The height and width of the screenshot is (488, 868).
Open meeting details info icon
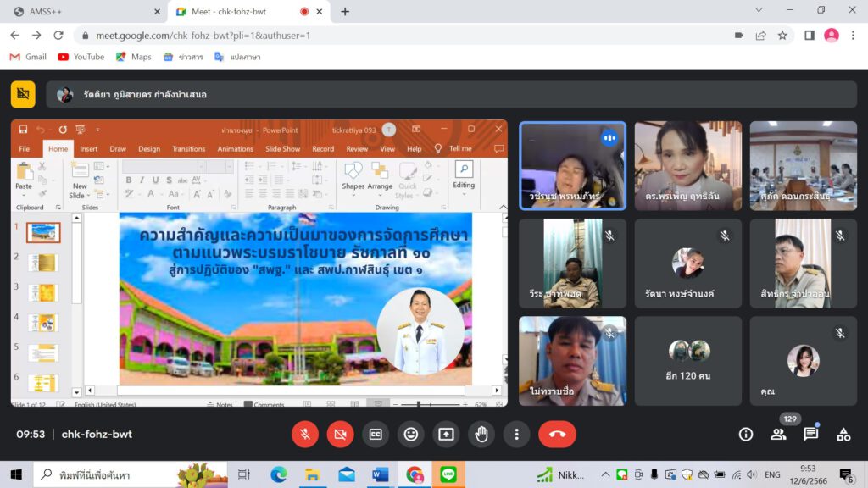(x=746, y=434)
